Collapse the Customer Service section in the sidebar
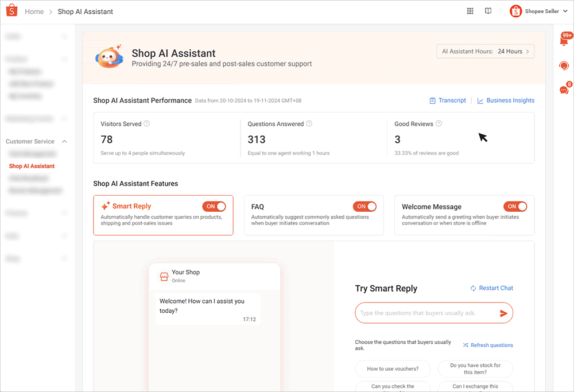 click(64, 141)
